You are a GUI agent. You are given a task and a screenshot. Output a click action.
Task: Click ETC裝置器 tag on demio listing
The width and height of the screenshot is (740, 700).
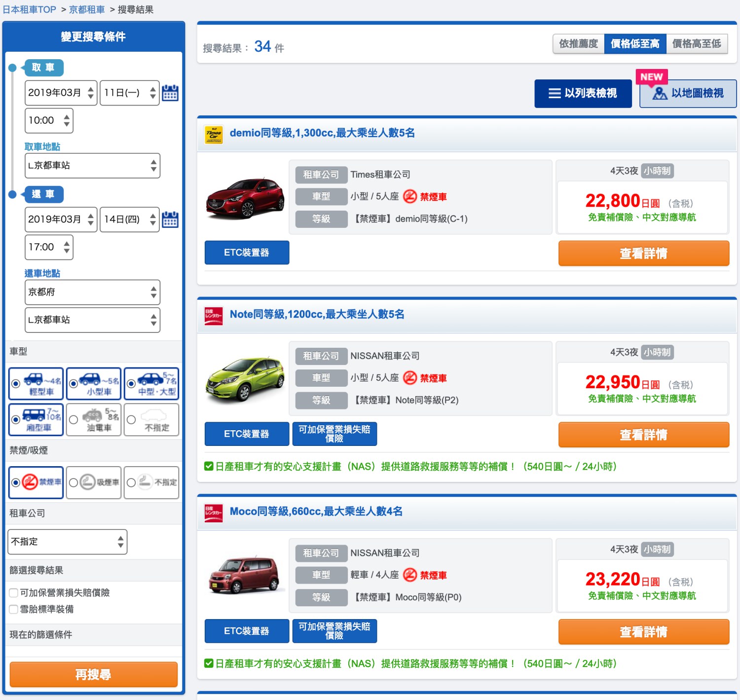(x=247, y=253)
